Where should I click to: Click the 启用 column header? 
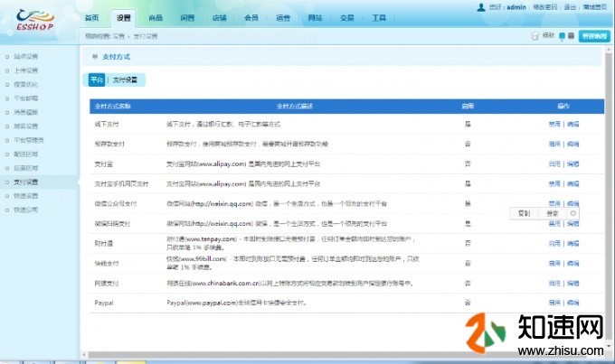pos(468,107)
